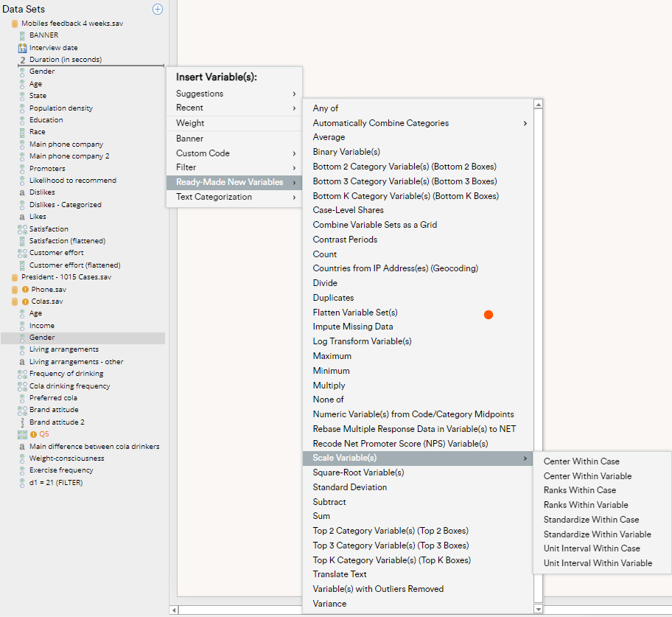This screenshot has height=617, width=672.
Task: Click the grid icon beside Customer effort
Action: coord(22,254)
